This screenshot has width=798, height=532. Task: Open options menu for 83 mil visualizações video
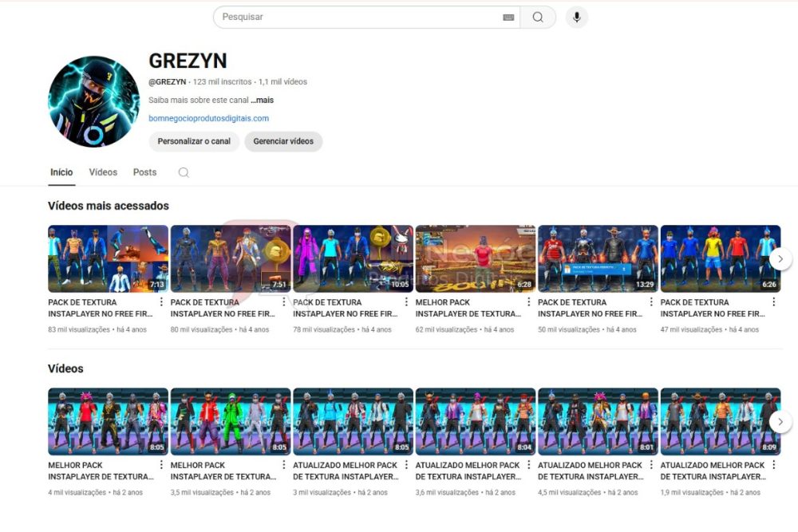pos(162,302)
